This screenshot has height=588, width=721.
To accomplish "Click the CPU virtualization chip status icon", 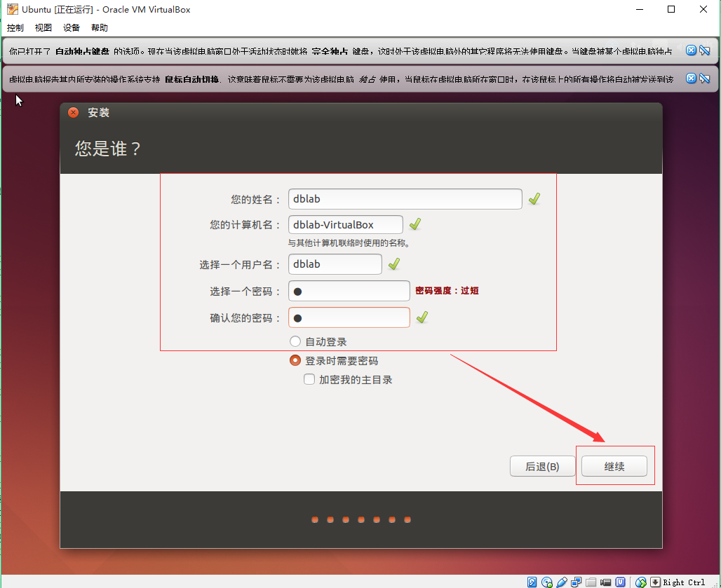I will pyautogui.click(x=620, y=582).
